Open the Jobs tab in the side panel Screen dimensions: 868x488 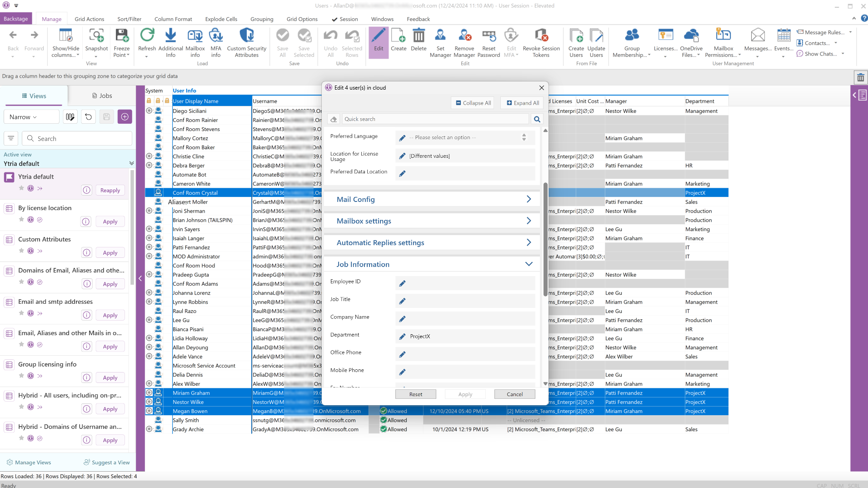pyautogui.click(x=102, y=96)
